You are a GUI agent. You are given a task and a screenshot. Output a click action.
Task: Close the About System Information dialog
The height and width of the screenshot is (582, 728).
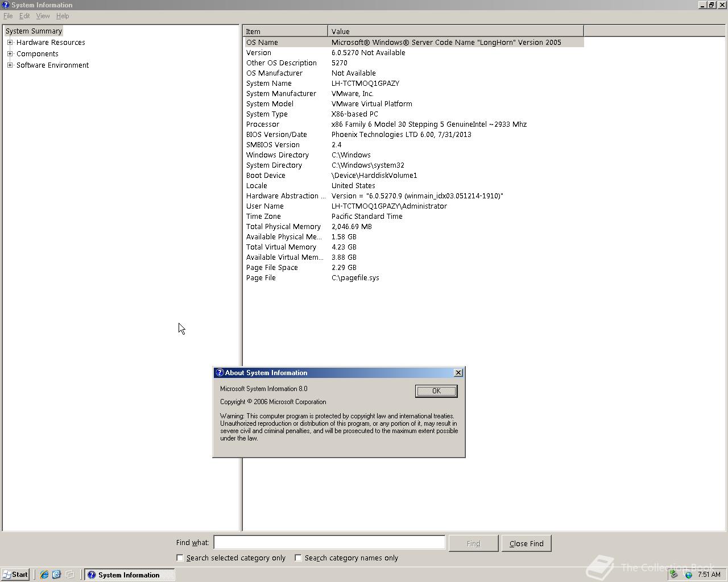click(458, 373)
